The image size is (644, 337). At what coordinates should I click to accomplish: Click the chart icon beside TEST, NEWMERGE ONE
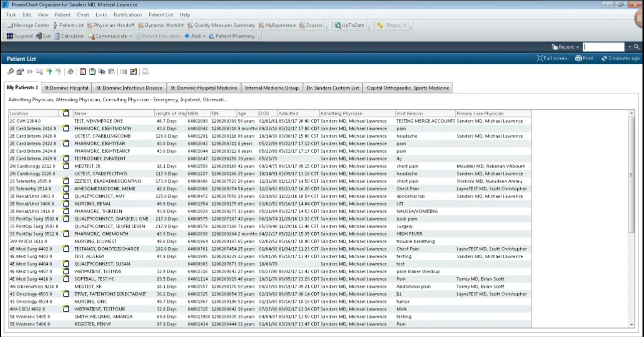[66, 121]
